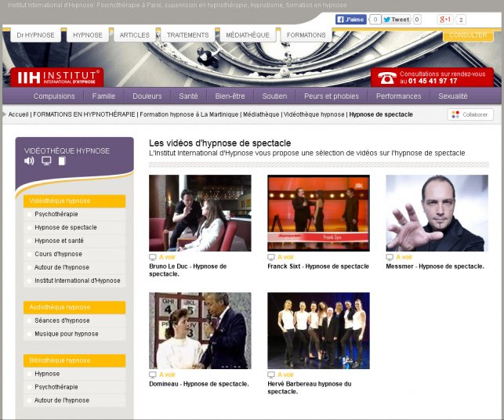Click monitor icon under Bruno Le Duc video

[153, 257]
